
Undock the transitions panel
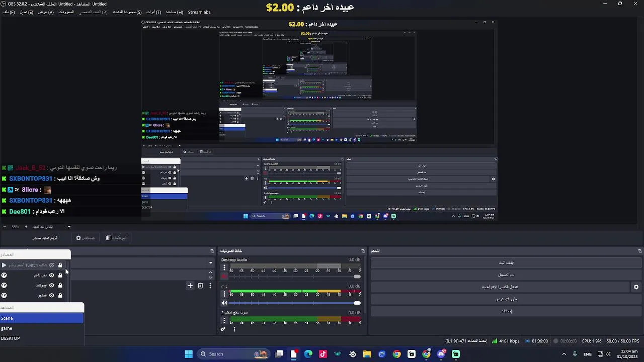(x=212, y=251)
